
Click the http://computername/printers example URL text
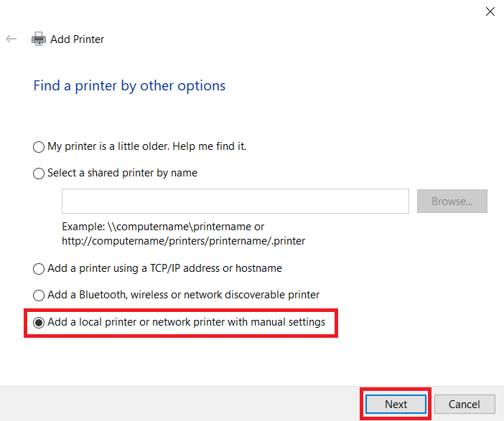183,241
